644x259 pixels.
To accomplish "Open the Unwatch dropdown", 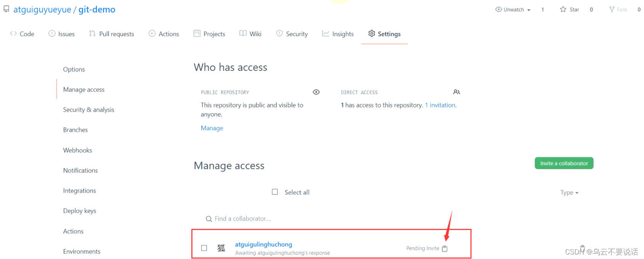I will click(513, 10).
